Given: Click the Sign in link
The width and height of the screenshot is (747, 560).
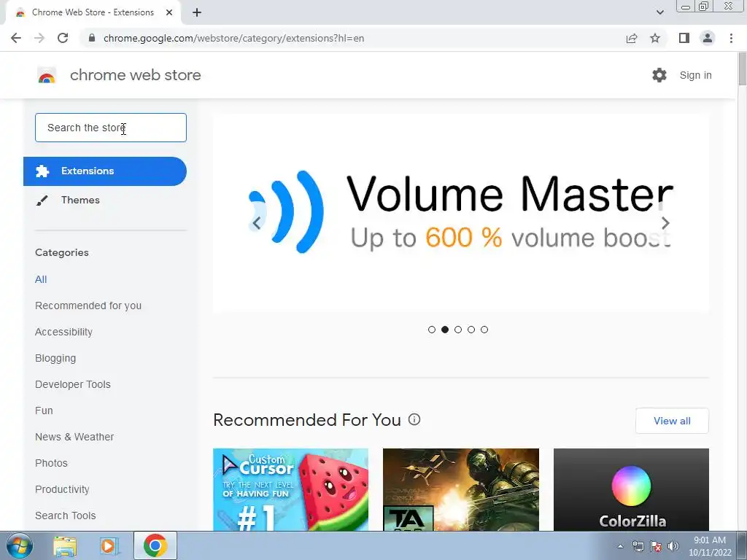Looking at the screenshot, I should tap(695, 75).
